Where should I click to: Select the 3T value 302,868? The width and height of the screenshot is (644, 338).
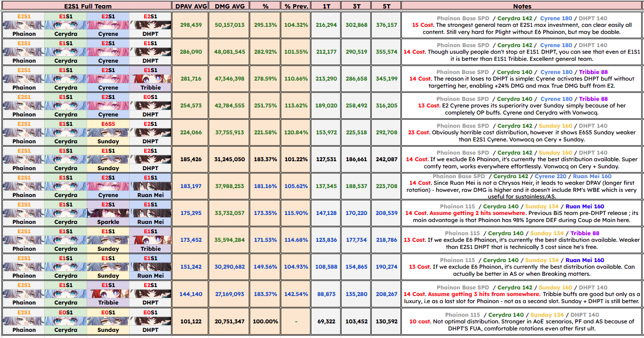356,25
